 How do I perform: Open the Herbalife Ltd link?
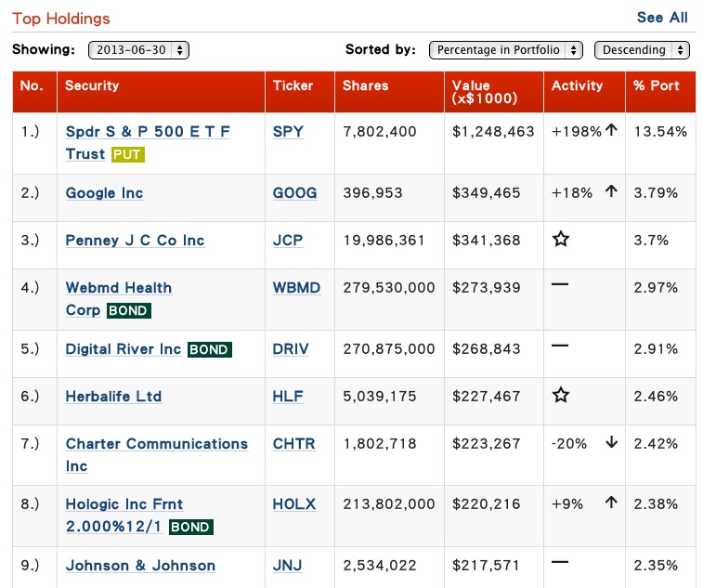pyautogui.click(x=113, y=397)
